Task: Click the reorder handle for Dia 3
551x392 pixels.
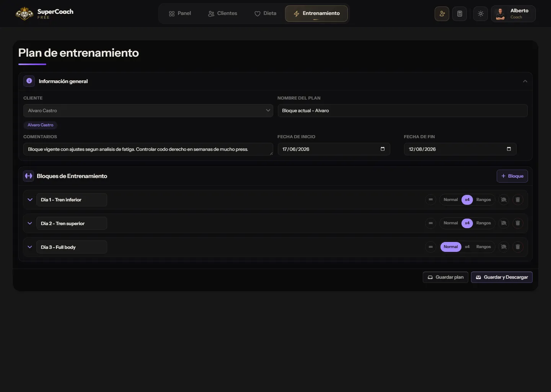Action: (430, 247)
